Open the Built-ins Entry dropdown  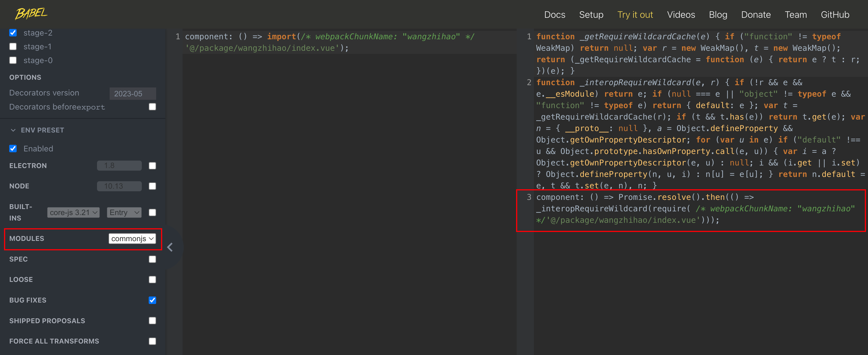point(124,212)
